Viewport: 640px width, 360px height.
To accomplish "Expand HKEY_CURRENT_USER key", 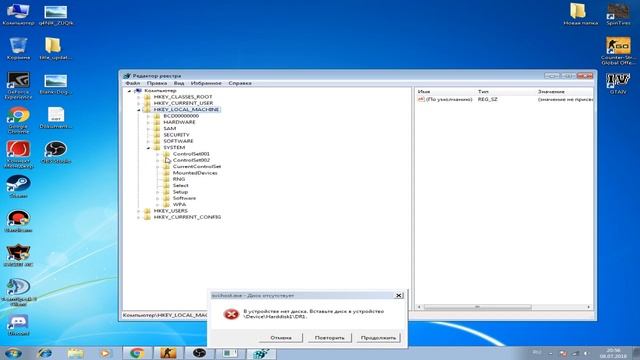I will [x=139, y=103].
